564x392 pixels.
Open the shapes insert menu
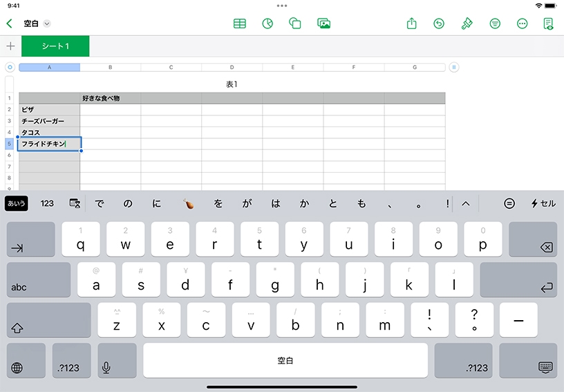(295, 24)
